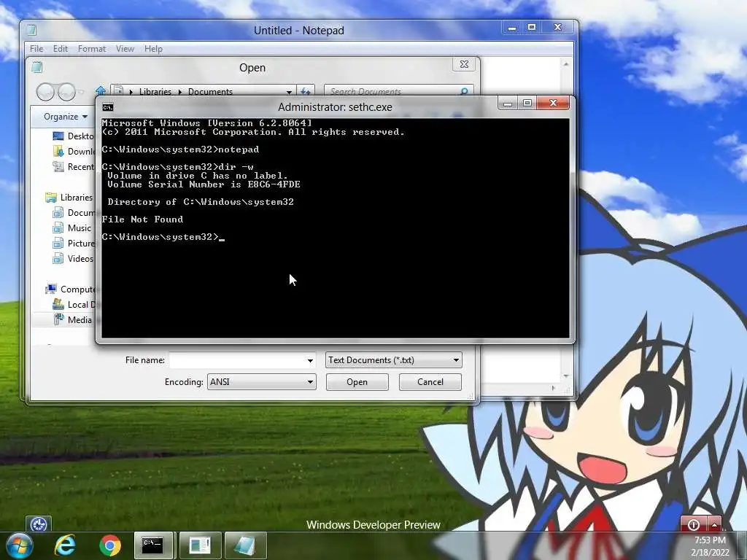Click Open dialog title bar icon

pos(37,67)
